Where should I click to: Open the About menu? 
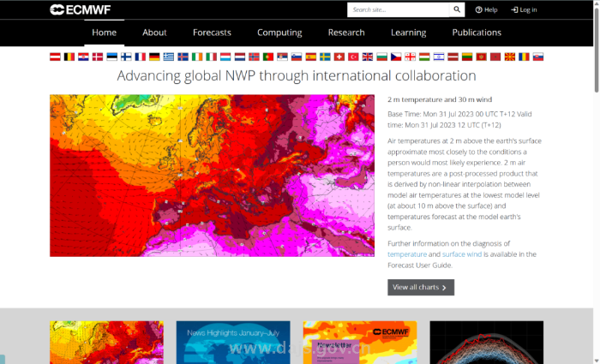[x=154, y=33]
